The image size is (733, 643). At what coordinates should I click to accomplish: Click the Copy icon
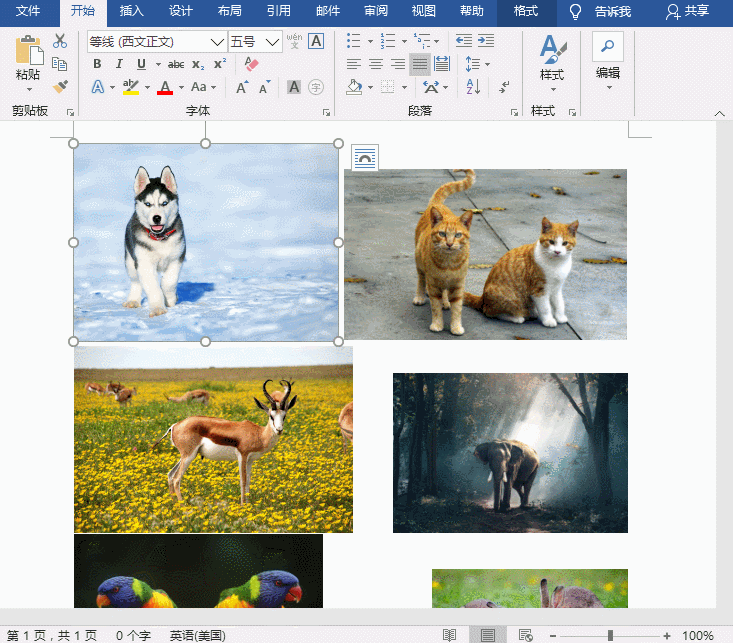(x=59, y=64)
